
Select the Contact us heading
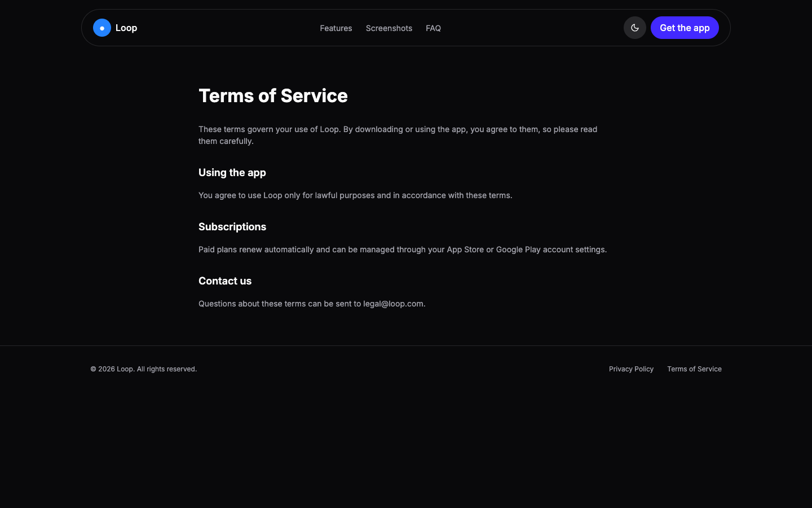click(x=225, y=281)
